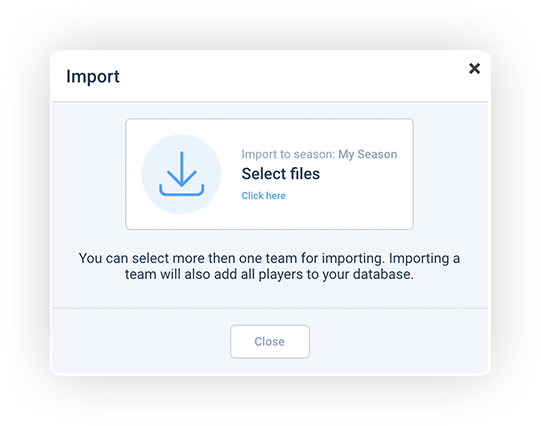Click the Close button at the bottom
Screen dimensions: 541x426
click(270, 341)
